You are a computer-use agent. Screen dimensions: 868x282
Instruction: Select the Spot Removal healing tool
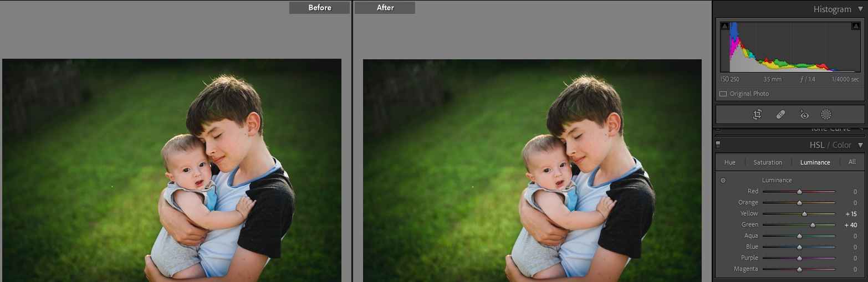pyautogui.click(x=780, y=115)
